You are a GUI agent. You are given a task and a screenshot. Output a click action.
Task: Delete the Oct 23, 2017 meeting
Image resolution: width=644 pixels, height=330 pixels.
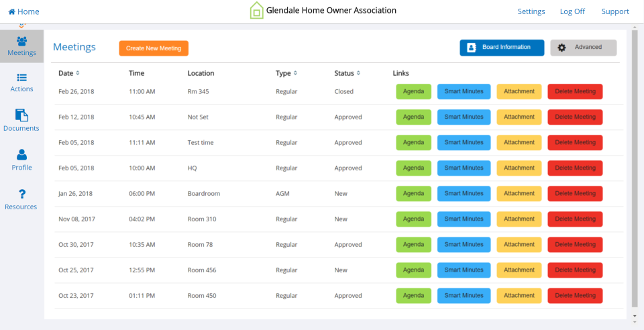click(575, 296)
